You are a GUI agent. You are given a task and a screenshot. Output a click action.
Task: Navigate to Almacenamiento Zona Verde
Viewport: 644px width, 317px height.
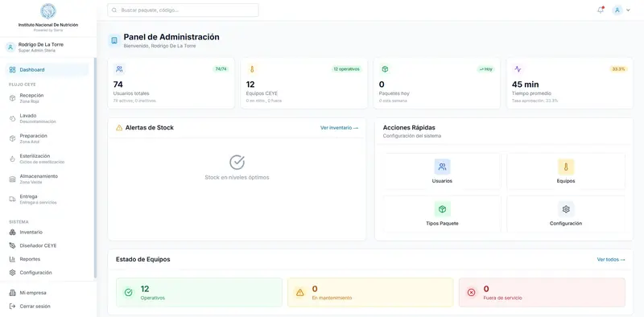[47, 179]
